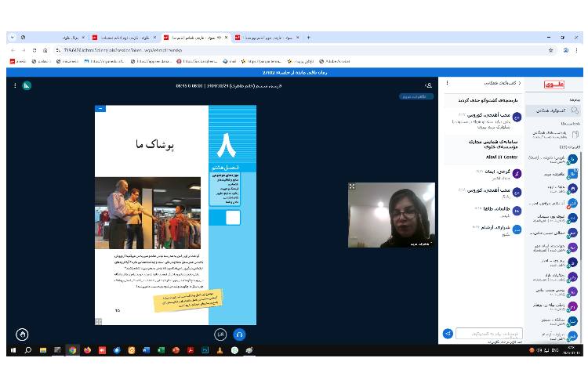Open the chat options three-dot menu

click(445, 82)
